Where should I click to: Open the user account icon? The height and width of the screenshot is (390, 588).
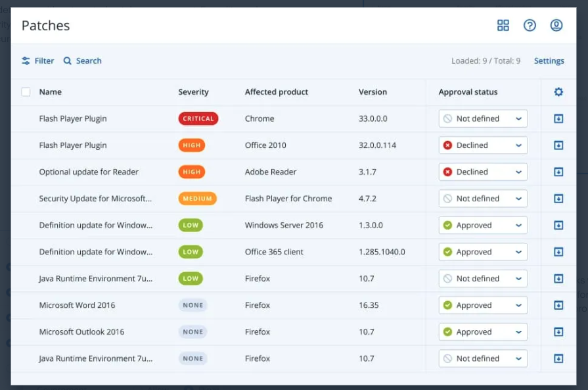coord(556,25)
